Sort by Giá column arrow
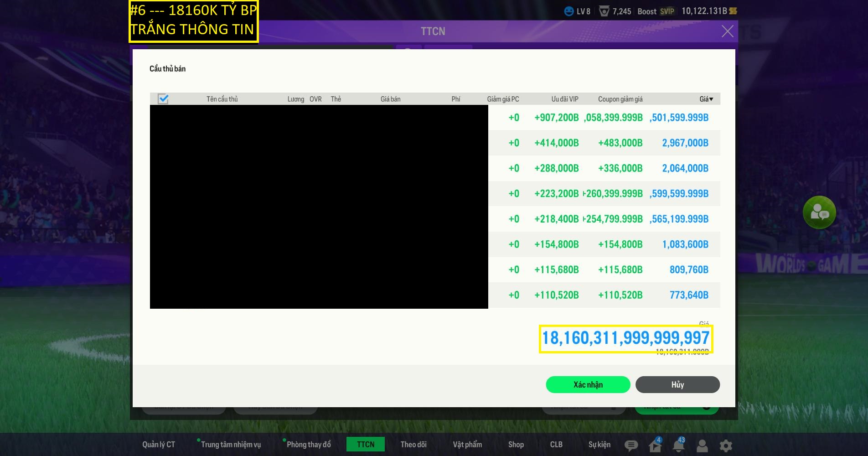868x456 pixels. pos(711,99)
